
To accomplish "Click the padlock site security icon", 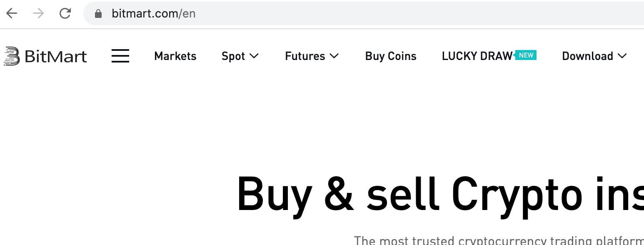I will pyautogui.click(x=98, y=14).
